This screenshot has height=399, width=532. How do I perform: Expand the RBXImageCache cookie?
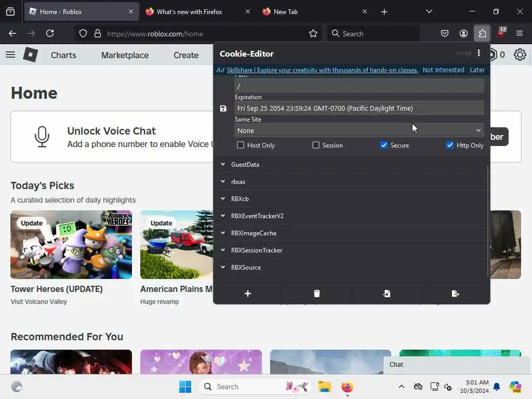coord(352,233)
